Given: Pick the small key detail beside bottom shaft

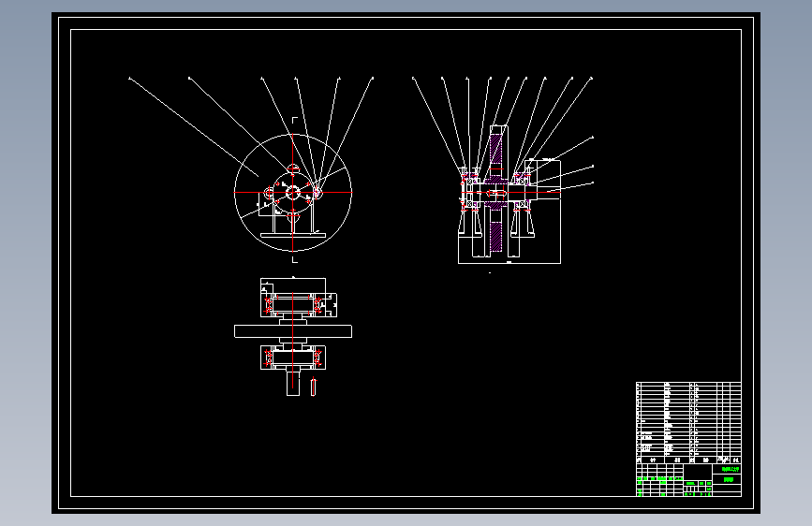Looking at the screenshot, I should [x=314, y=387].
